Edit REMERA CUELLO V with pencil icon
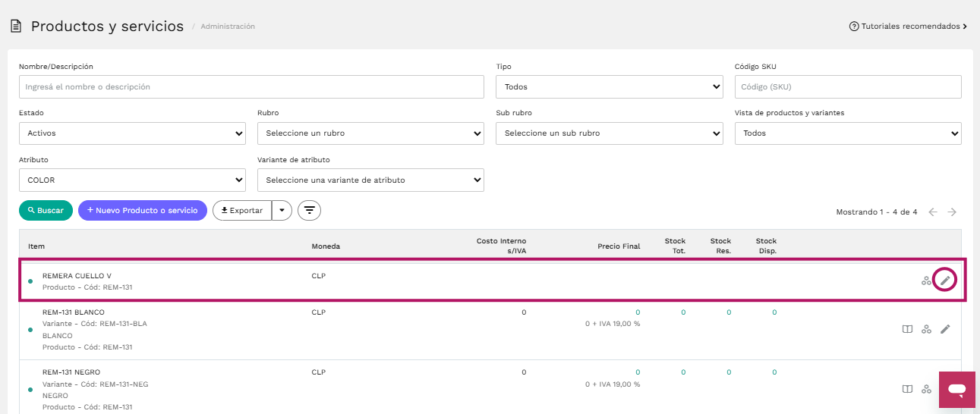Viewport: 980px width, 414px height. [945, 281]
